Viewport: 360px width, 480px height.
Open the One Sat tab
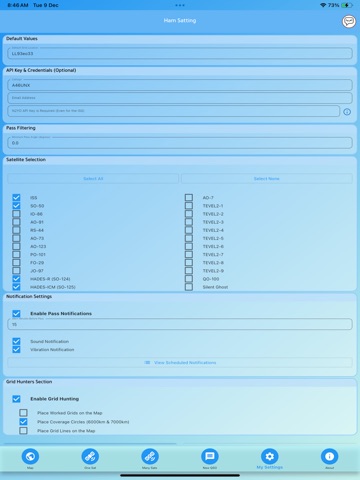coord(90,456)
